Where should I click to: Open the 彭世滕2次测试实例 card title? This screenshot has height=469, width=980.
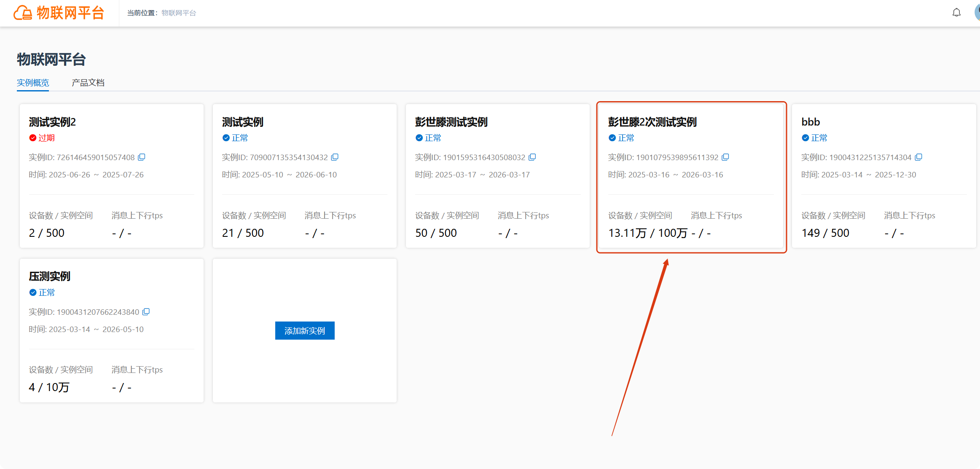[652, 122]
